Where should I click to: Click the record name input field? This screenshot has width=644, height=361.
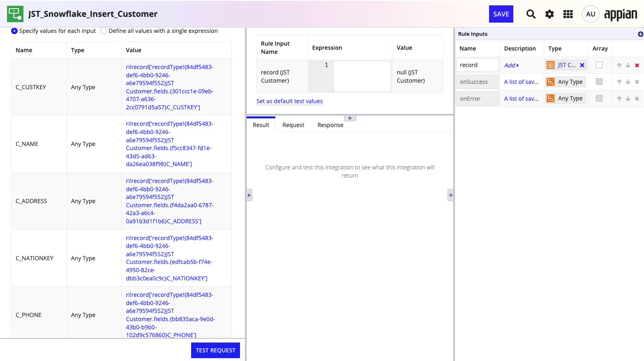tap(478, 65)
